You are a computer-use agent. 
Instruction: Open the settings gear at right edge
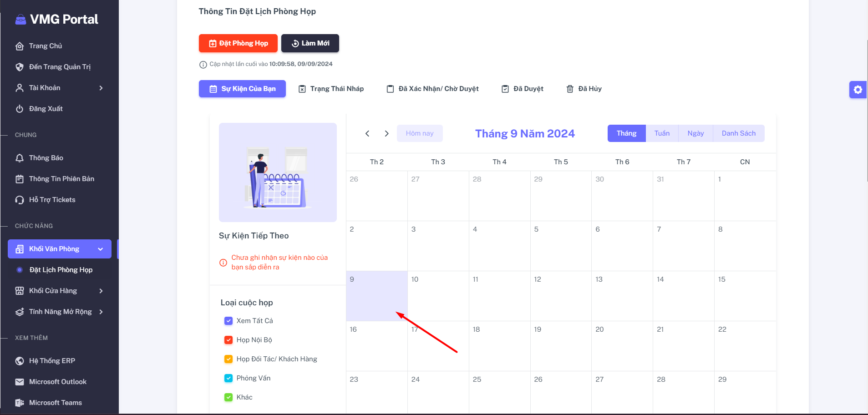point(858,90)
